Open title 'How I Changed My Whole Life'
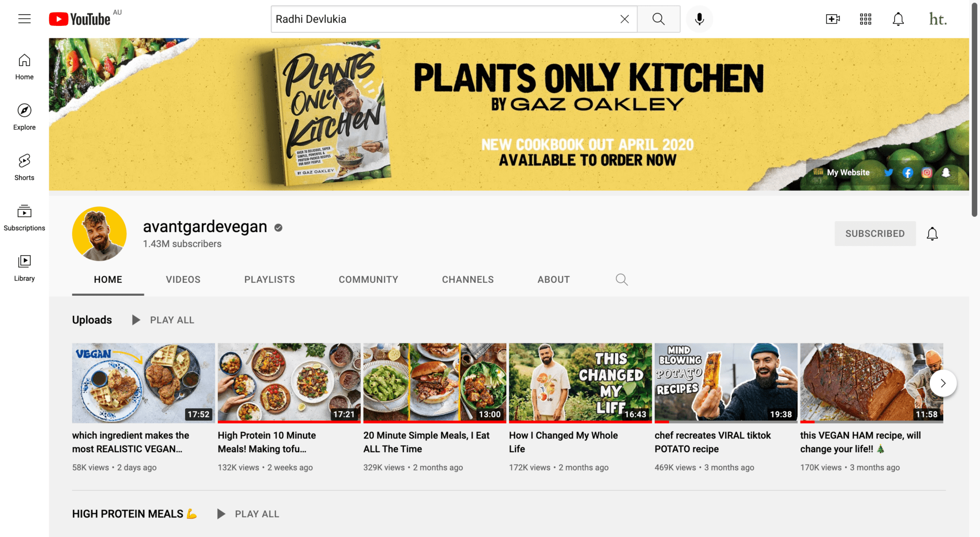Viewport: 980px width, 537px height. point(563,442)
